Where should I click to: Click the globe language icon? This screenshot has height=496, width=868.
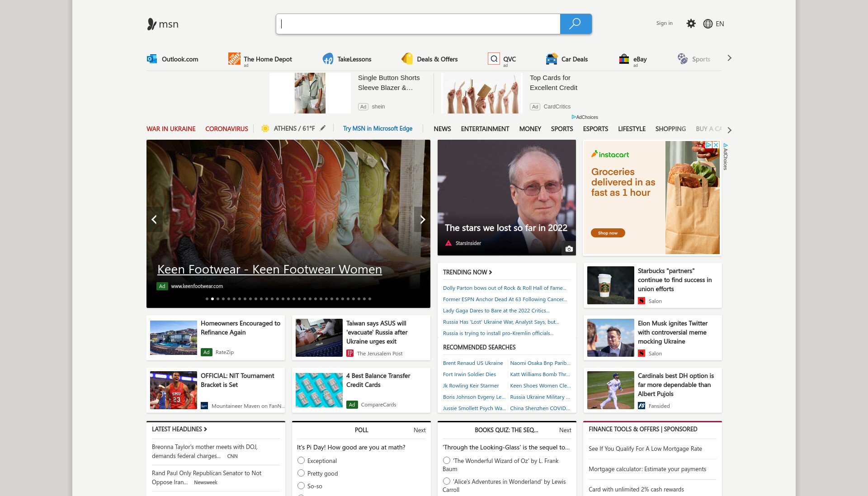(x=708, y=24)
